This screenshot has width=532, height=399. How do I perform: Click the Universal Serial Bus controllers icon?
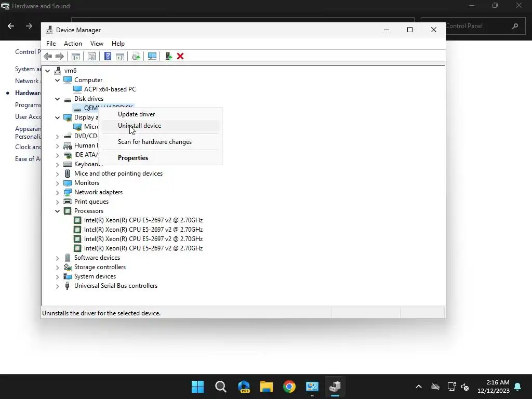click(x=67, y=286)
